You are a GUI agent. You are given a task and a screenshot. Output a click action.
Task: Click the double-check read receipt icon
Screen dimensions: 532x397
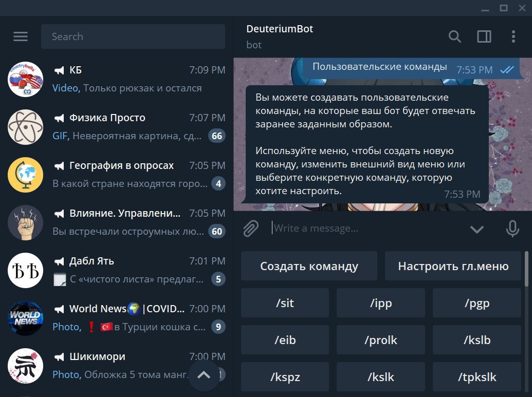507,69
